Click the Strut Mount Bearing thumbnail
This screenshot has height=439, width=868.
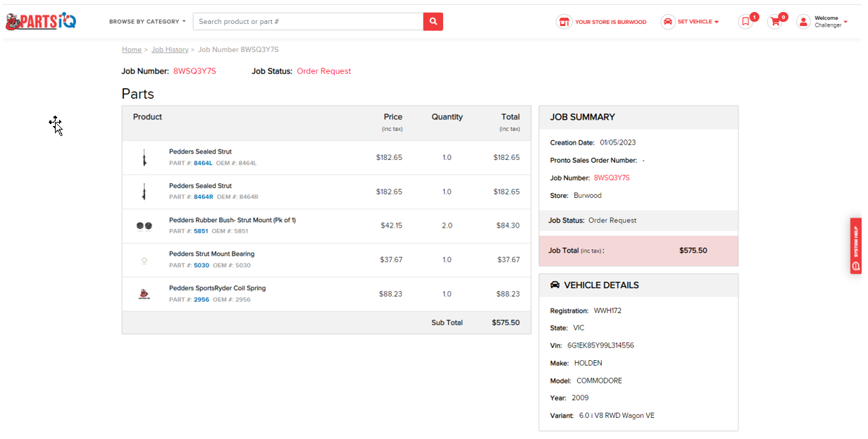tap(144, 260)
